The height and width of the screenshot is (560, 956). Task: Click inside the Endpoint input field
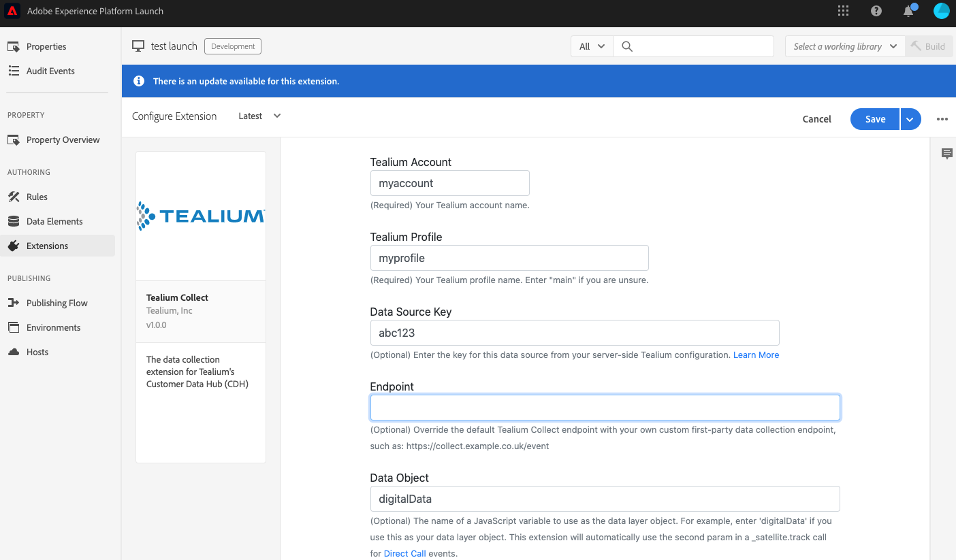click(605, 407)
